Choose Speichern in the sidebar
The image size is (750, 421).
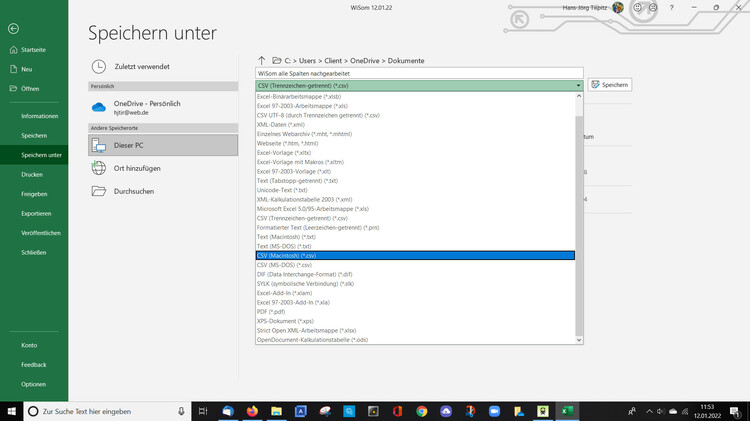(x=34, y=136)
